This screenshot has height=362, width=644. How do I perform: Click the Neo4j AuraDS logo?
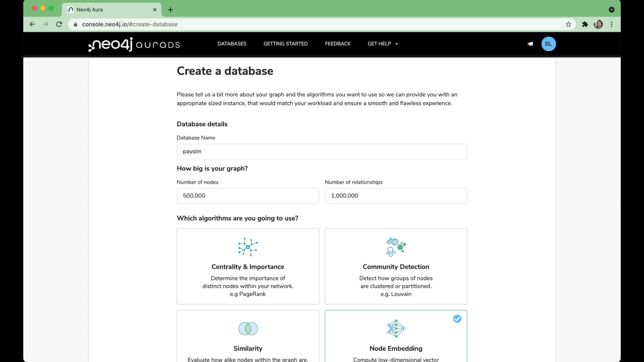point(134,44)
